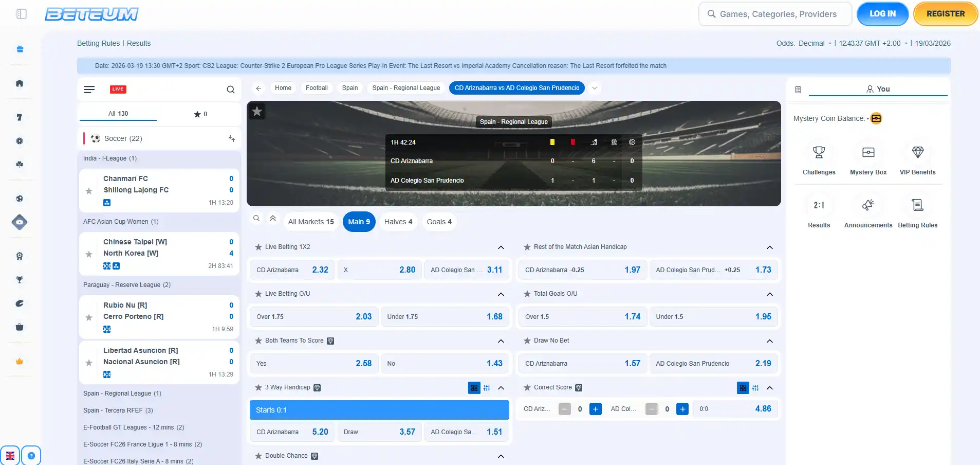Open the match selector dropdown in breadcrumbs
The width and height of the screenshot is (980, 465).
point(595,88)
